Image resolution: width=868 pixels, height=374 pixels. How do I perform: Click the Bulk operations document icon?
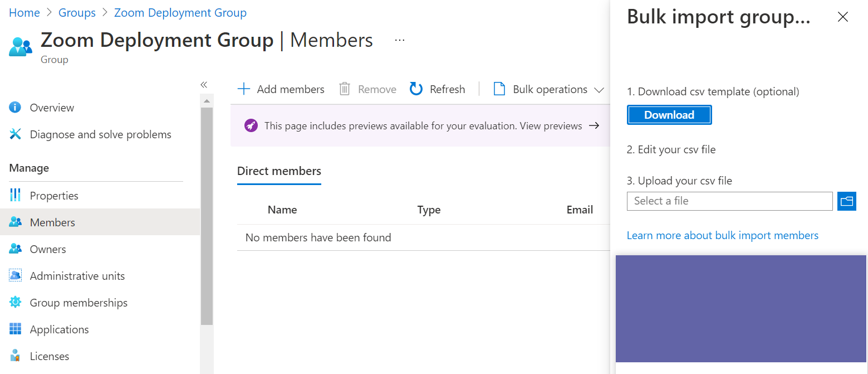[x=499, y=89]
